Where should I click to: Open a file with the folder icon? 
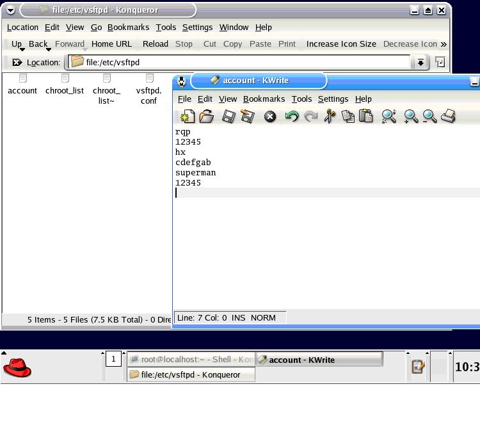pos(207,116)
